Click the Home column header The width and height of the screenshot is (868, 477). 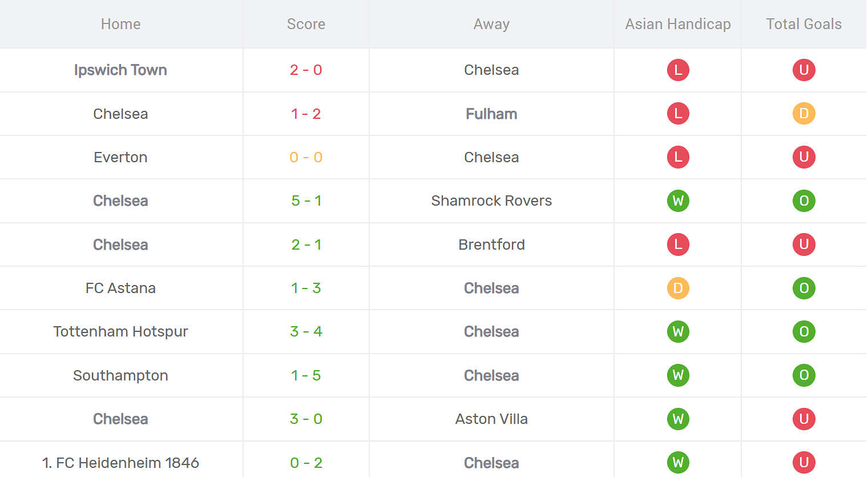click(120, 24)
